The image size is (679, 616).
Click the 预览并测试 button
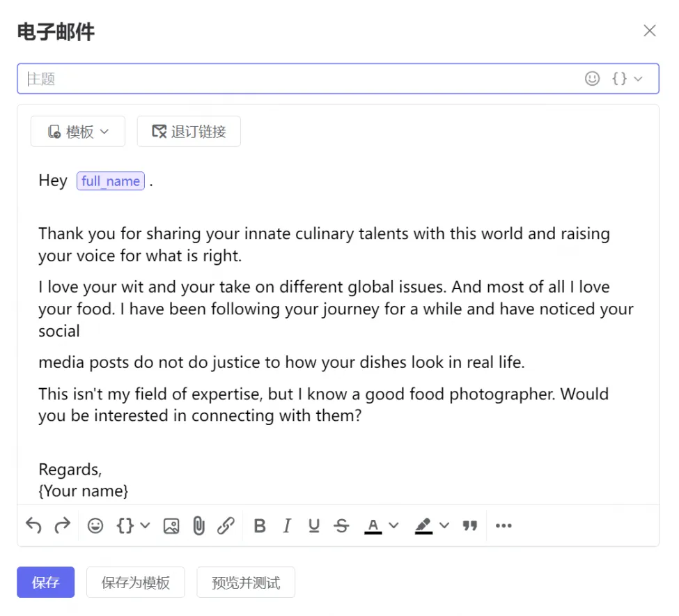coord(246,583)
